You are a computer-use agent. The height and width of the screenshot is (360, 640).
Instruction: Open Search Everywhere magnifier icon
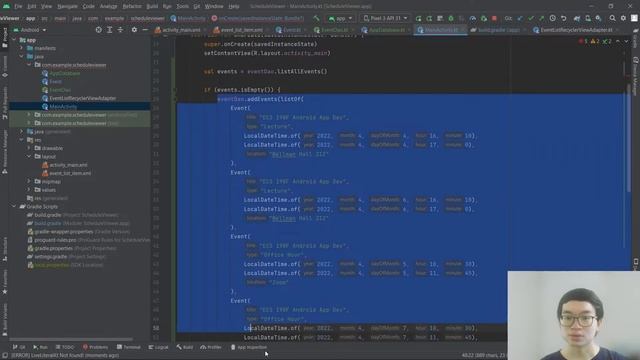coord(613,18)
